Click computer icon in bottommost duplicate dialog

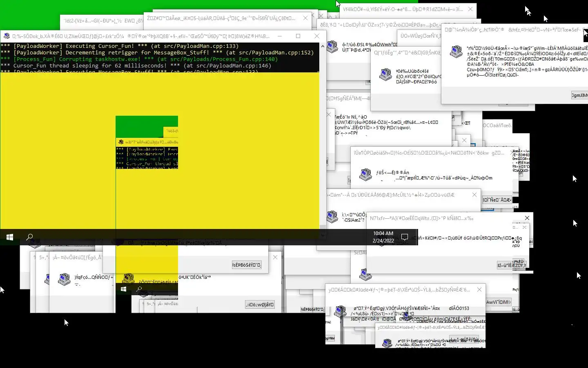[387, 343]
